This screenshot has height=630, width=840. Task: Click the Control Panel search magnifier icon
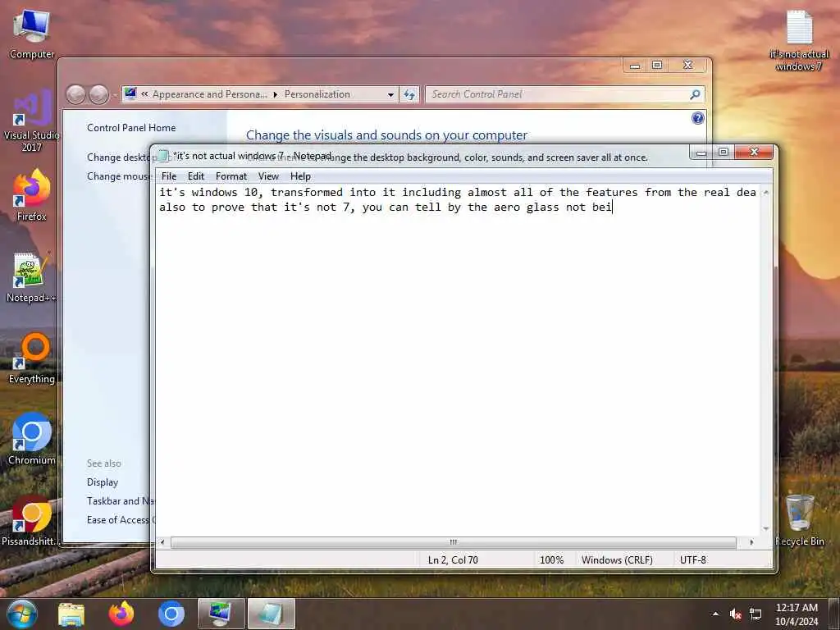(x=695, y=95)
